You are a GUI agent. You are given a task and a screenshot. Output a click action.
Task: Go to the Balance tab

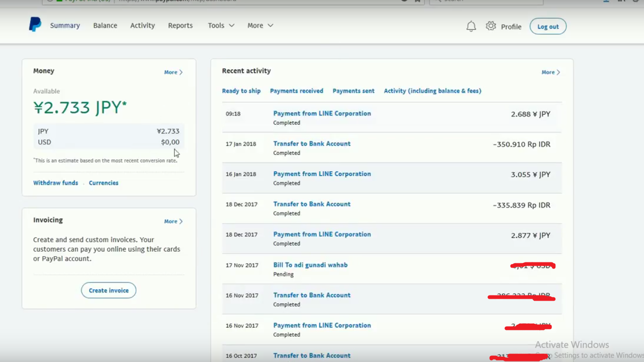click(105, 26)
